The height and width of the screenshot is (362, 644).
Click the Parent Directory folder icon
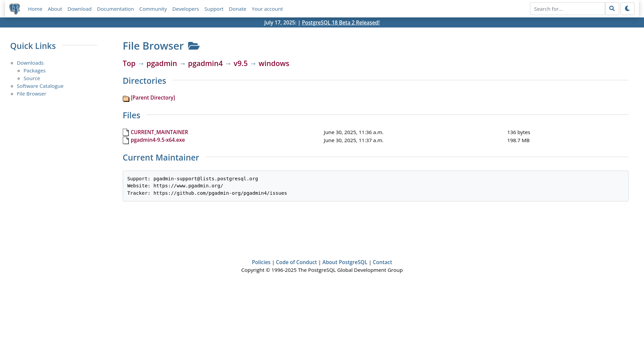click(126, 99)
